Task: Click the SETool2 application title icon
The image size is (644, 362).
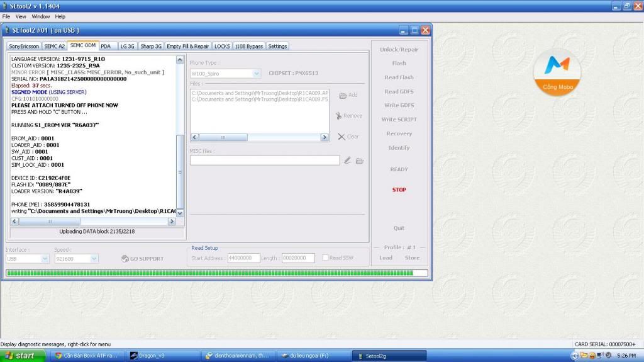Action: [x=4, y=6]
